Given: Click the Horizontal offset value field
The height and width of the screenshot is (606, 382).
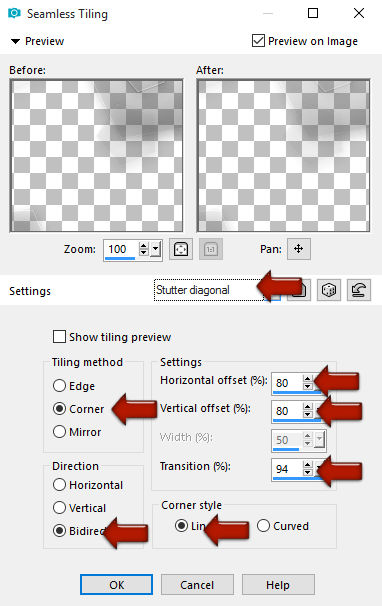Looking at the screenshot, I should pyautogui.click(x=287, y=383).
